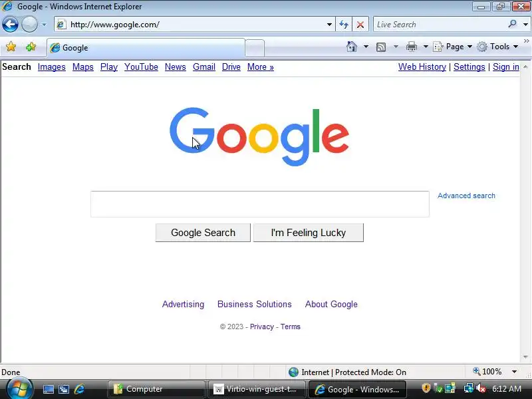Open the Privacy link
This screenshot has width=532, height=399.
tap(262, 327)
